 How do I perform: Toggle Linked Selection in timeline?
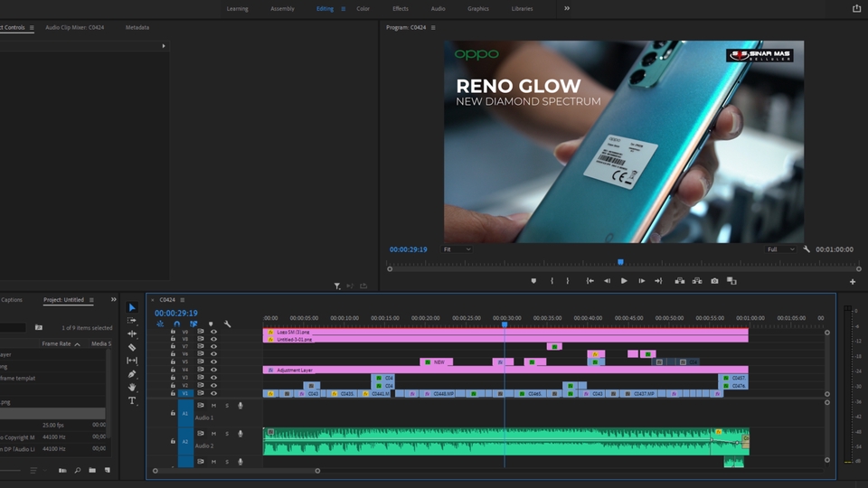193,324
